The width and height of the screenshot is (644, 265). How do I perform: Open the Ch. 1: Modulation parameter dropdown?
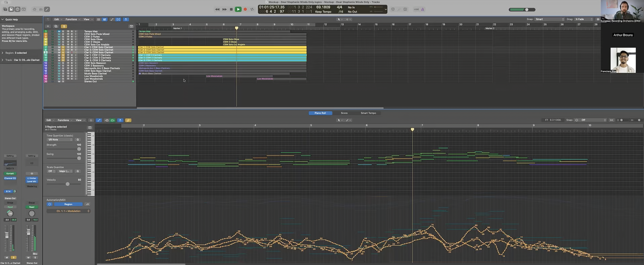pos(68,211)
